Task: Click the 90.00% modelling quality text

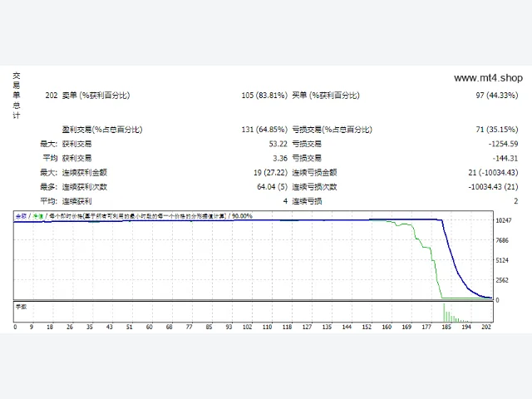Action: [242, 216]
